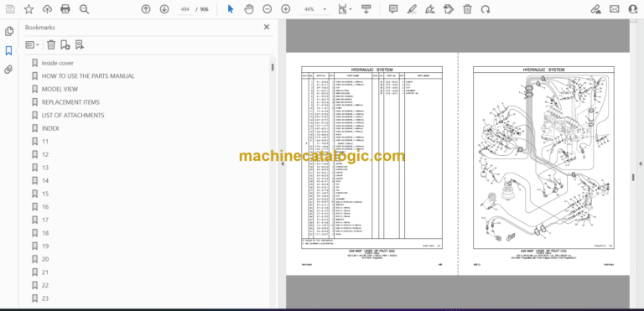
Task: Open the inside cover bookmark
Action: click(x=58, y=63)
